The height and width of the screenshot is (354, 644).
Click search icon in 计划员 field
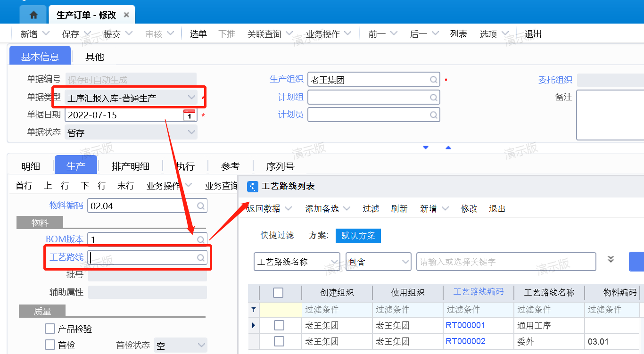(434, 115)
